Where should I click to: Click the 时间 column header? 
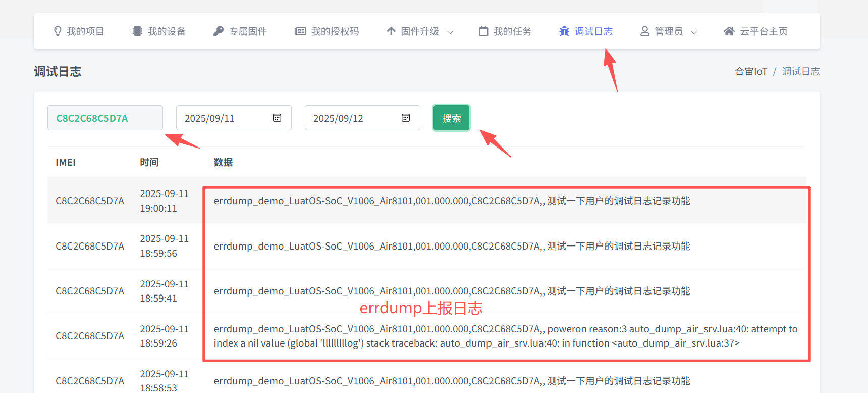pos(149,162)
